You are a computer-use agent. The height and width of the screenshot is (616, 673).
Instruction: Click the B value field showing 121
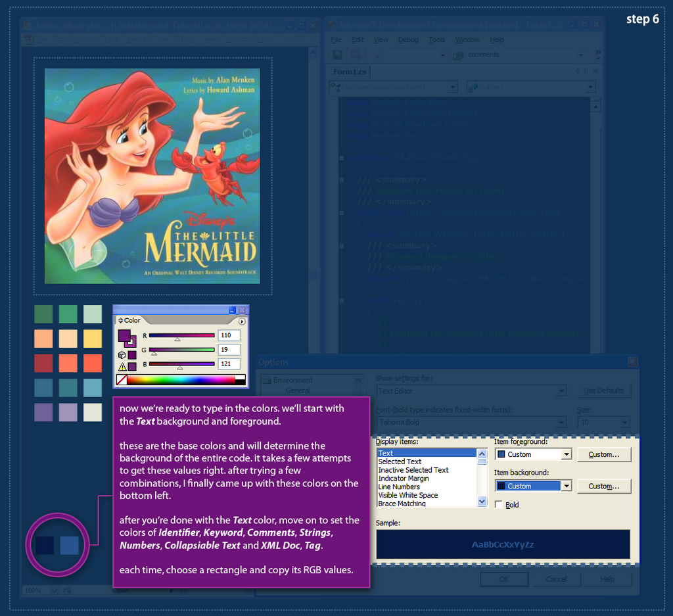click(229, 364)
